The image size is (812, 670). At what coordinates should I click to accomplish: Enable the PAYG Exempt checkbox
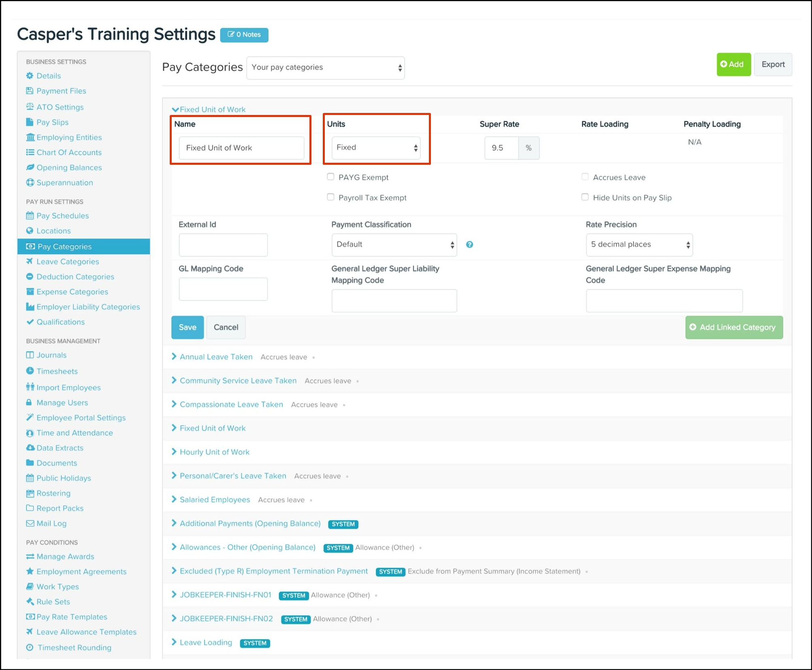(x=330, y=177)
